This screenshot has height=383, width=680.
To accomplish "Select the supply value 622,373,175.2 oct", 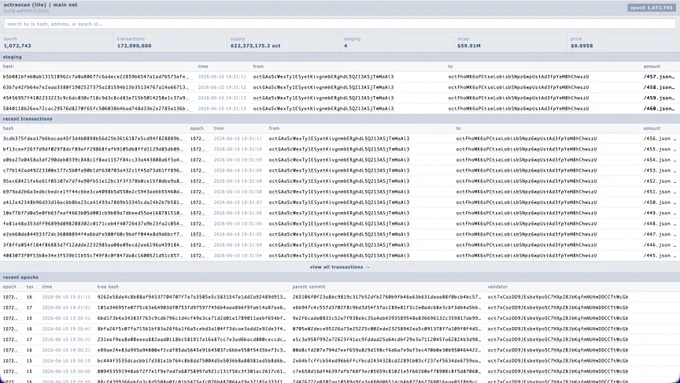I will [x=255, y=46].
